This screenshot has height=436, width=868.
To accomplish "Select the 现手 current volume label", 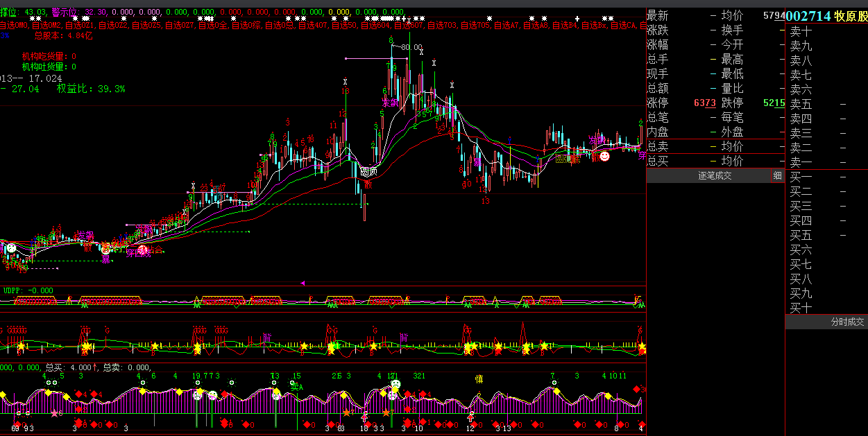I will click(658, 74).
